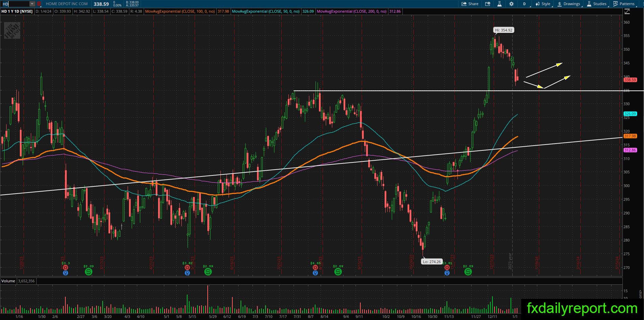Click the HD 1 Y 1D [NYSE] chart label

[x=17, y=11]
